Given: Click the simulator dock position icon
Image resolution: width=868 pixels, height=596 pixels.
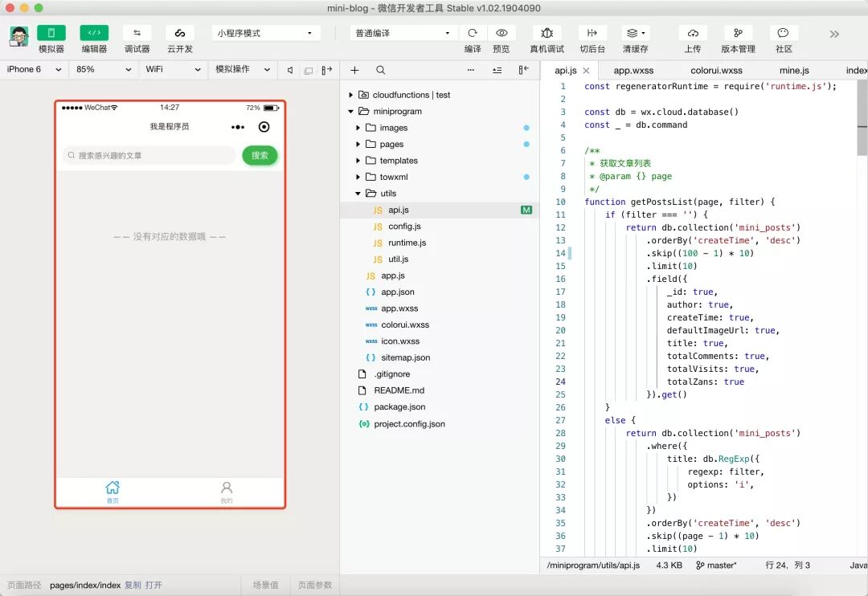Looking at the screenshot, I should tap(326, 70).
